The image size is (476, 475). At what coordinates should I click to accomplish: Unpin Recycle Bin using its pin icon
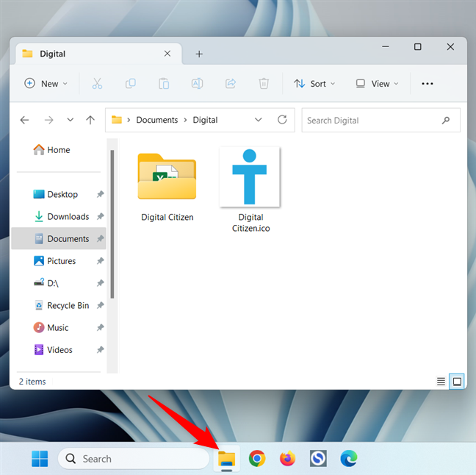click(x=100, y=305)
